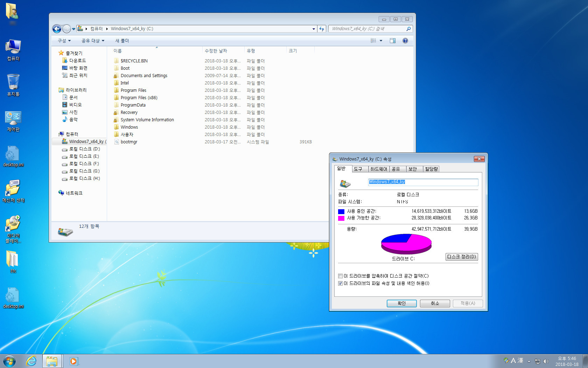The width and height of the screenshot is (588, 368).
Task: Click the blue used space color swatch
Action: (341, 211)
